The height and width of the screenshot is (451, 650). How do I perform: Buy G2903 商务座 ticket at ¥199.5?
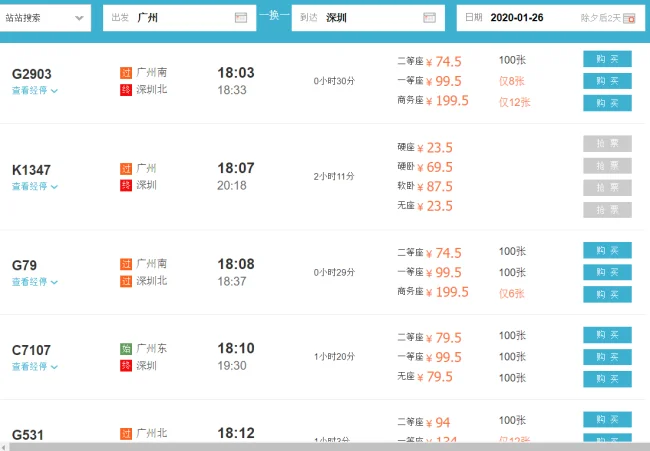pyautogui.click(x=607, y=103)
